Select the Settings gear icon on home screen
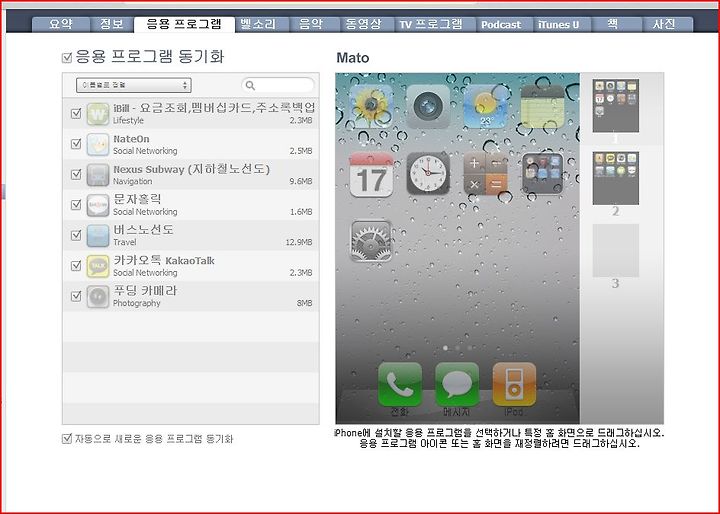 click(371, 241)
